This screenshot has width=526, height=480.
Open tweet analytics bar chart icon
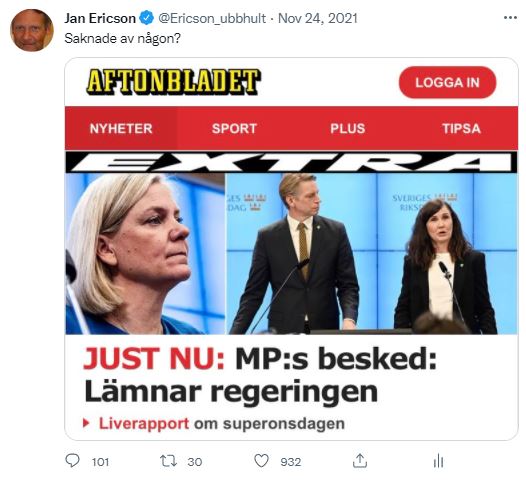[438, 461]
